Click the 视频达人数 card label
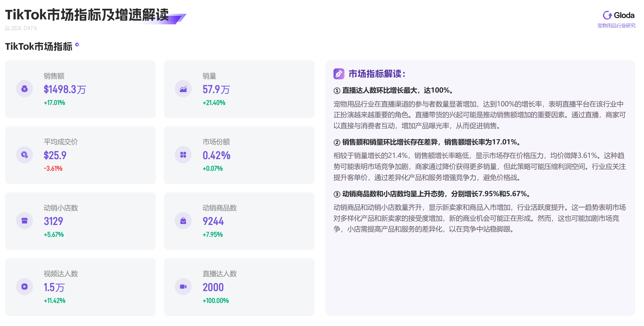Screen dimensions: 644x326 [61, 274]
